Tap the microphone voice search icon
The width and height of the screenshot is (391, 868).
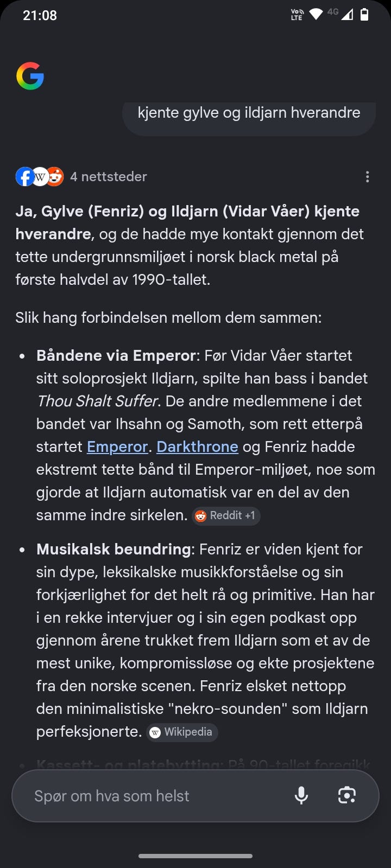tap(301, 796)
